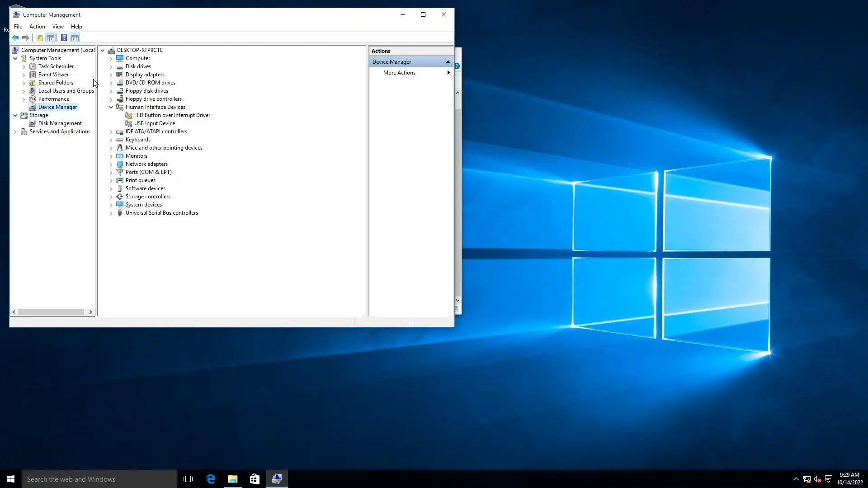Screen dimensions: 868x488
Task: Open File Explorer from the taskbar
Action: tap(232, 479)
